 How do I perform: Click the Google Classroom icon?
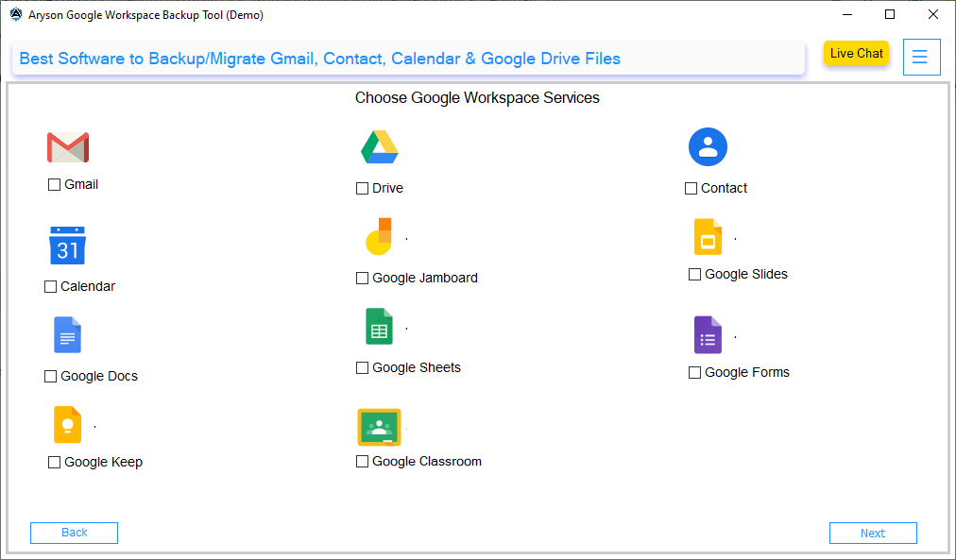coord(379,427)
